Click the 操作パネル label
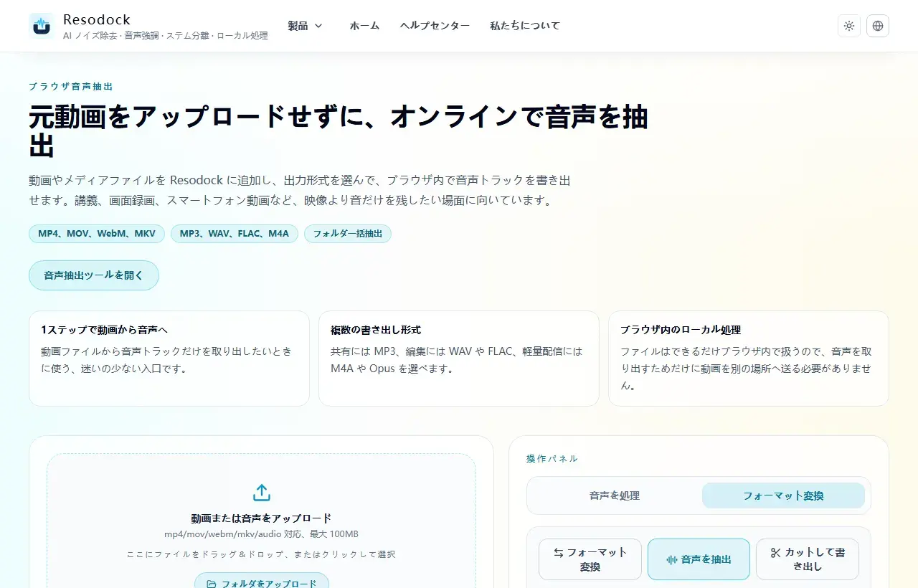The height and width of the screenshot is (588, 918). pyautogui.click(x=552, y=459)
